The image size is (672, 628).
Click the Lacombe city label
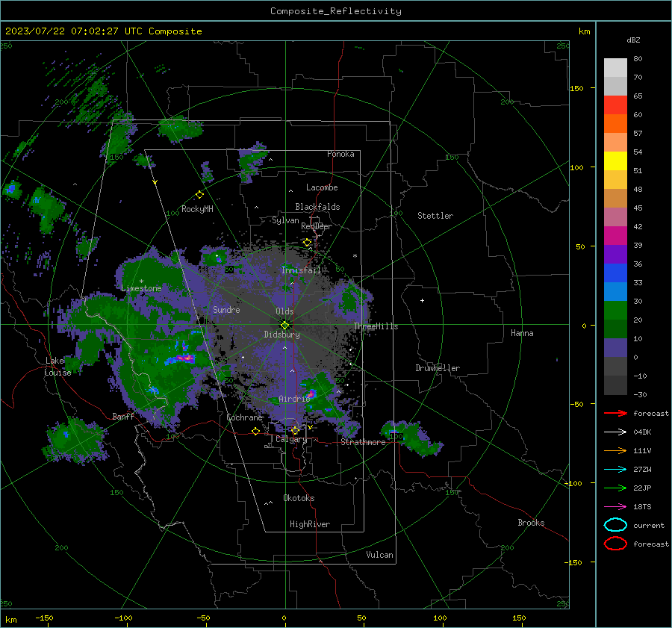click(322, 187)
